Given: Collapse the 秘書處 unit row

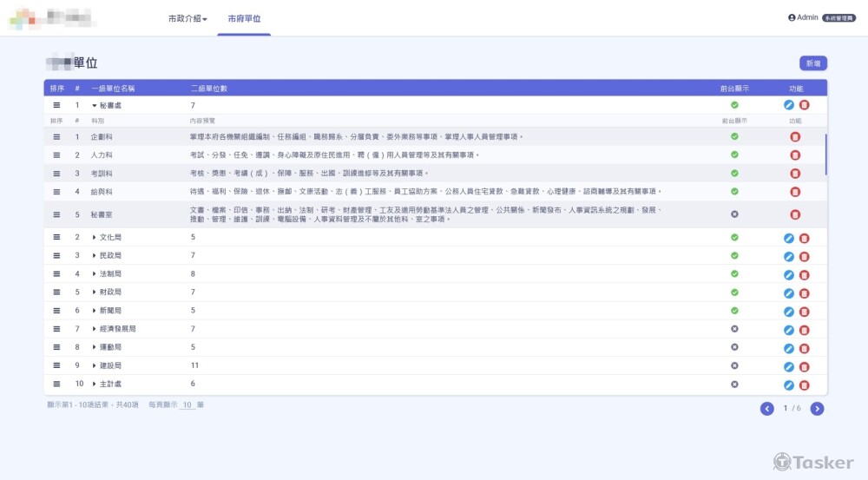Looking at the screenshot, I should pyautogui.click(x=95, y=105).
